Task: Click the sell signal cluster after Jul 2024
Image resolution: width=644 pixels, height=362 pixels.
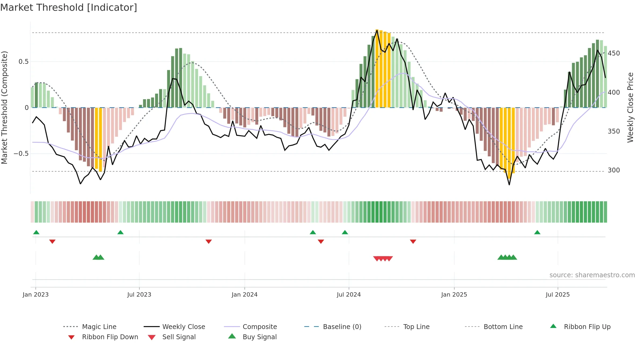Action: 383,258
